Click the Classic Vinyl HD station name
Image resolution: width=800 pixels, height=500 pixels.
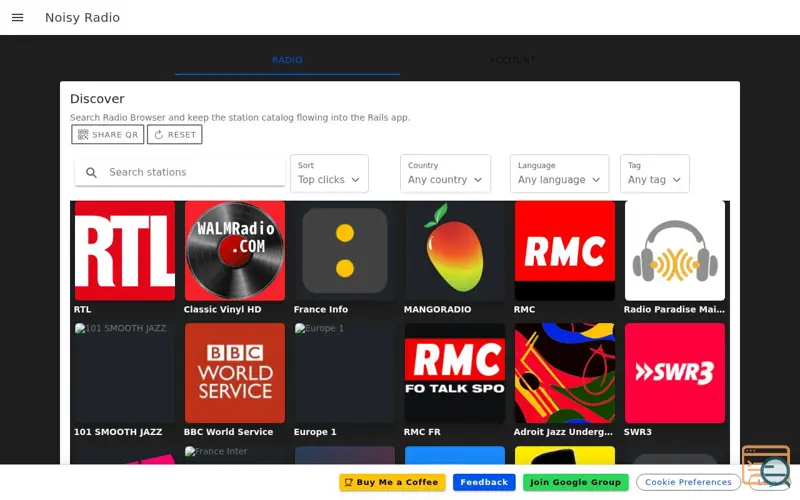(222, 309)
